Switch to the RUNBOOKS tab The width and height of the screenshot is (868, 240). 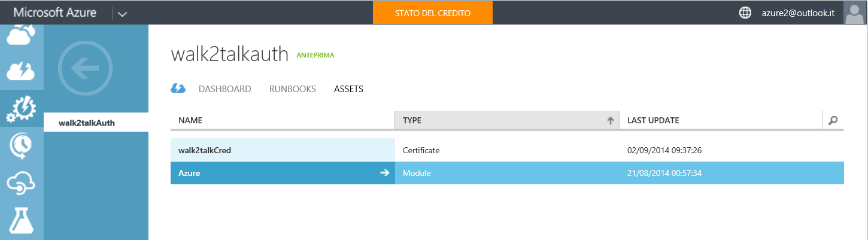pos(293,89)
